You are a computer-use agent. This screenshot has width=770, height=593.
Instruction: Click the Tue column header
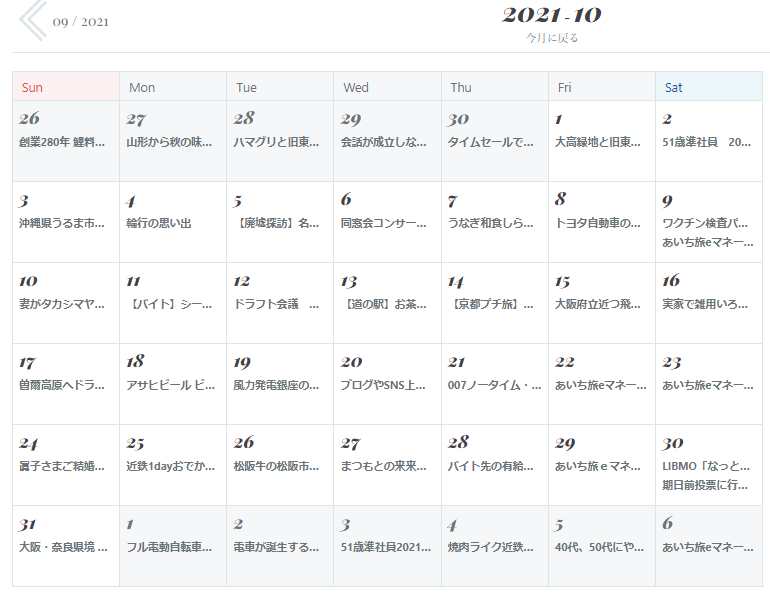tap(280, 87)
